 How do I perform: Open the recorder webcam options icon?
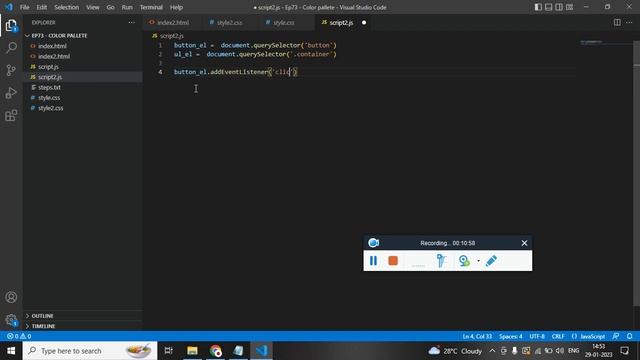point(464,260)
